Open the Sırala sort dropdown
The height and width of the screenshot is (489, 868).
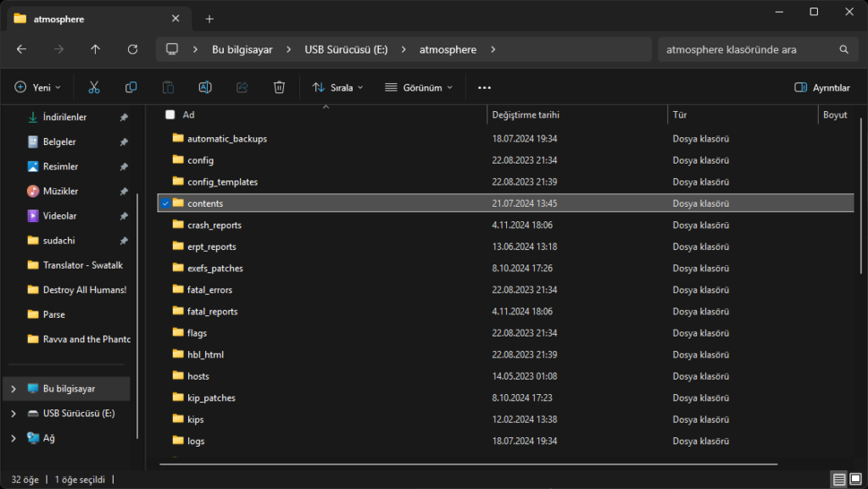click(337, 87)
